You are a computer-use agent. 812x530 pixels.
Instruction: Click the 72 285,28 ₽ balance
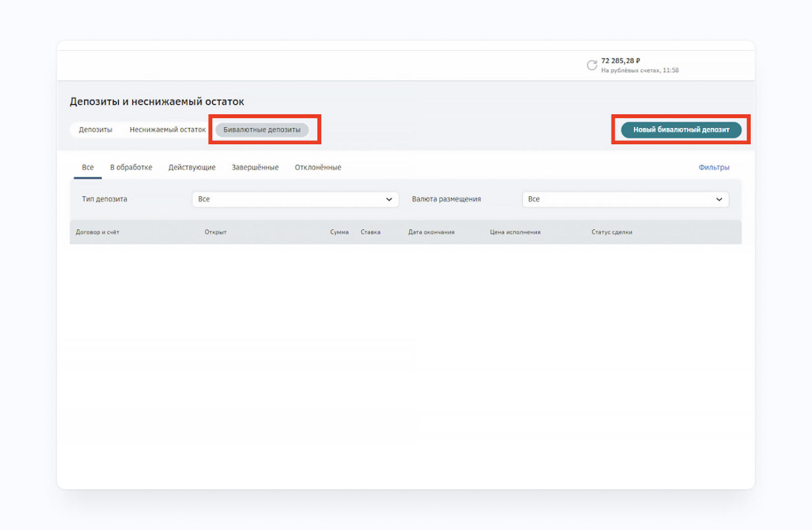coord(621,61)
